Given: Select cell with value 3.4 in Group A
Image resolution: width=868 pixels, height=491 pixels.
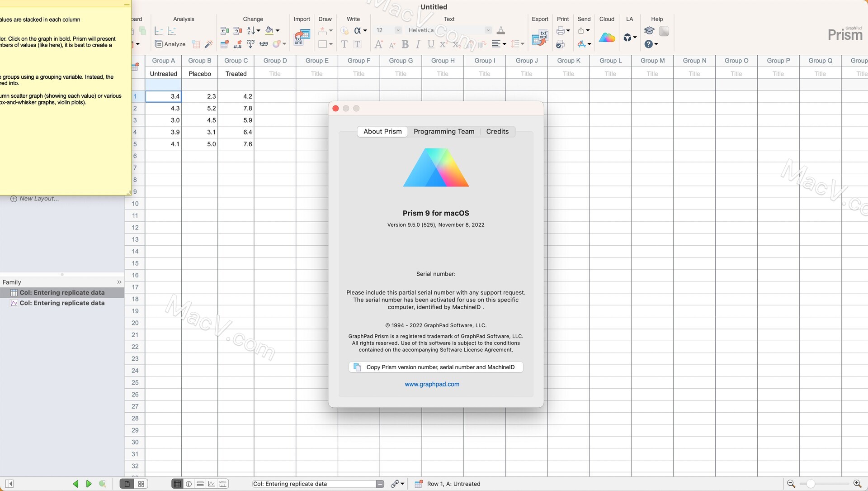Looking at the screenshot, I should click(163, 96).
